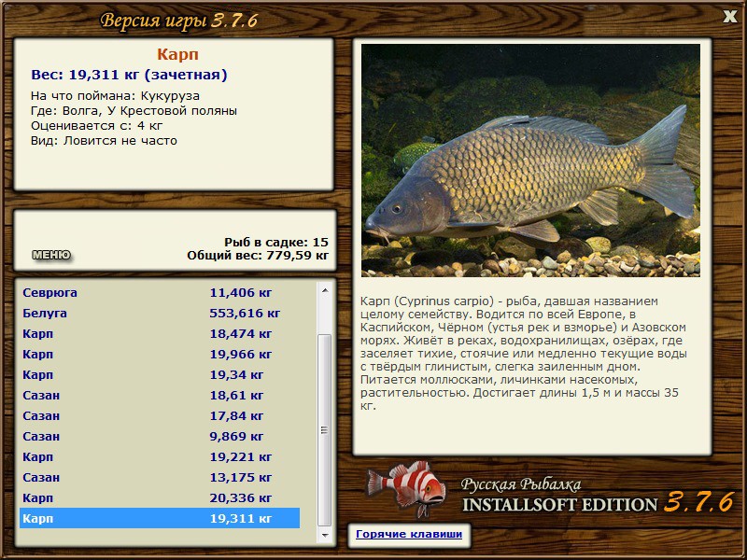
Task: Click Вид: Ловится не часто line
Action: point(104,141)
